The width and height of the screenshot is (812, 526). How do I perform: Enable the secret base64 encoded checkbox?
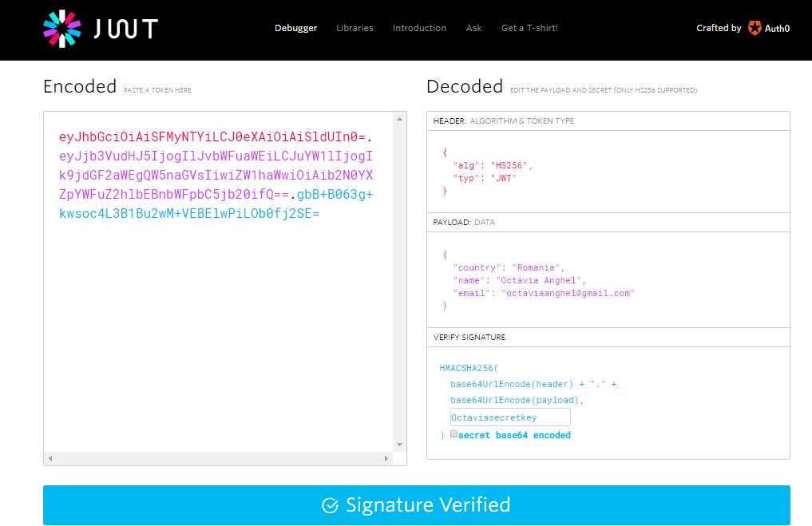click(454, 434)
